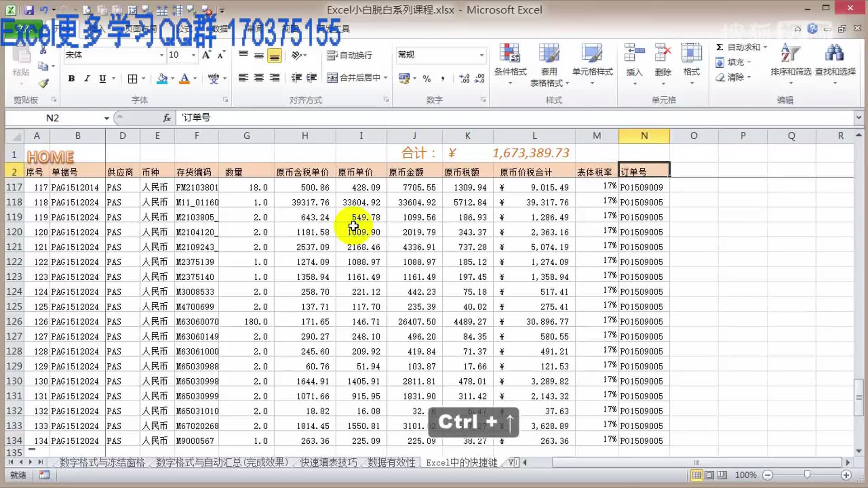
Task: Apply percent style
Action: click(427, 79)
